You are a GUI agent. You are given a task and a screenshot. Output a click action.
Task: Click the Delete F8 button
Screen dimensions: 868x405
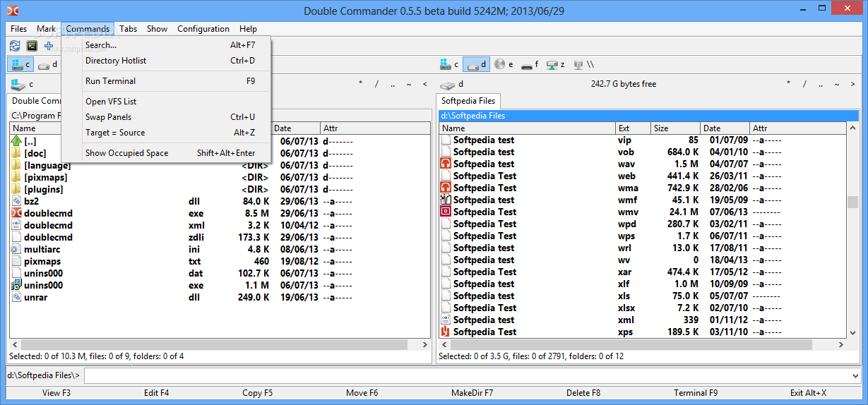click(583, 393)
